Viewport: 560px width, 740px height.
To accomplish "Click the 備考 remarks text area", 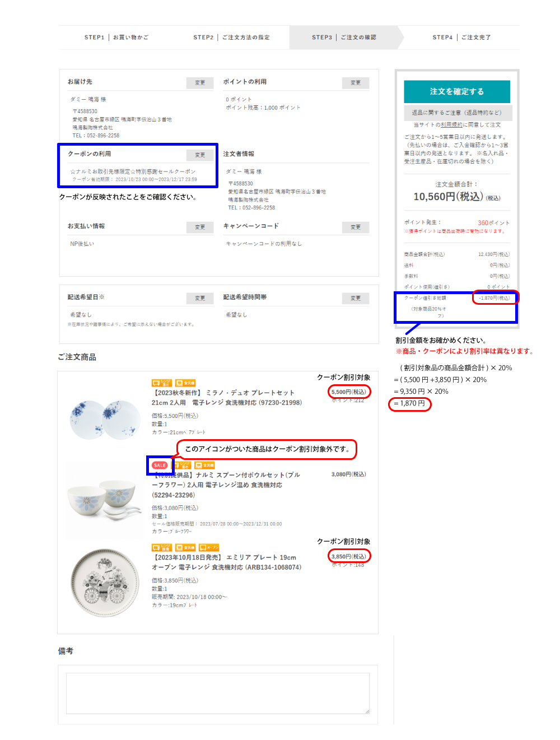I will [x=218, y=694].
